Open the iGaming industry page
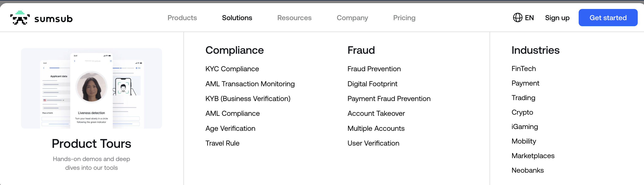The width and height of the screenshot is (644, 185). 525,127
